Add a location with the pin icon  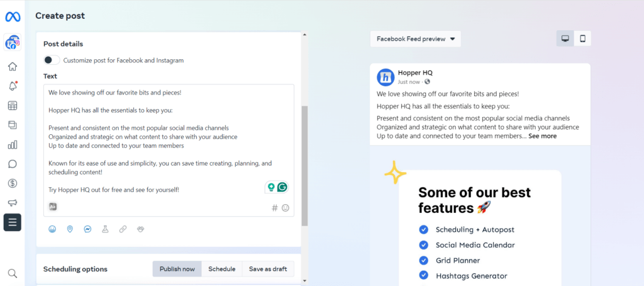point(70,229)
